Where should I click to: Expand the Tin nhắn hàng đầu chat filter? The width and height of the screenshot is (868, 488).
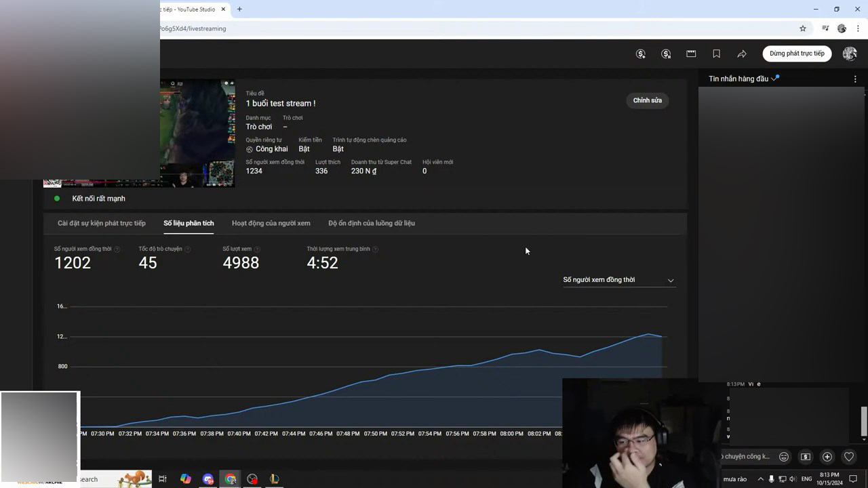pyautogui.click(x=744, y=79)
